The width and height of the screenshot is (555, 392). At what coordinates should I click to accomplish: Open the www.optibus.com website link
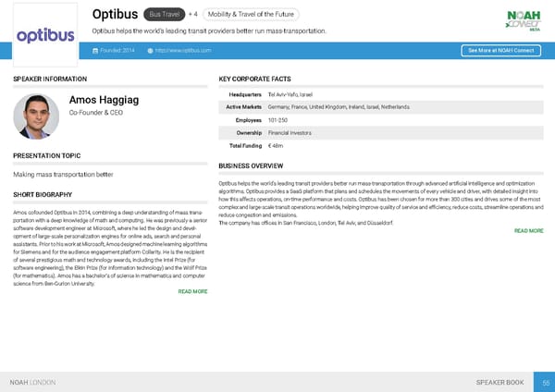click(183, 50)
